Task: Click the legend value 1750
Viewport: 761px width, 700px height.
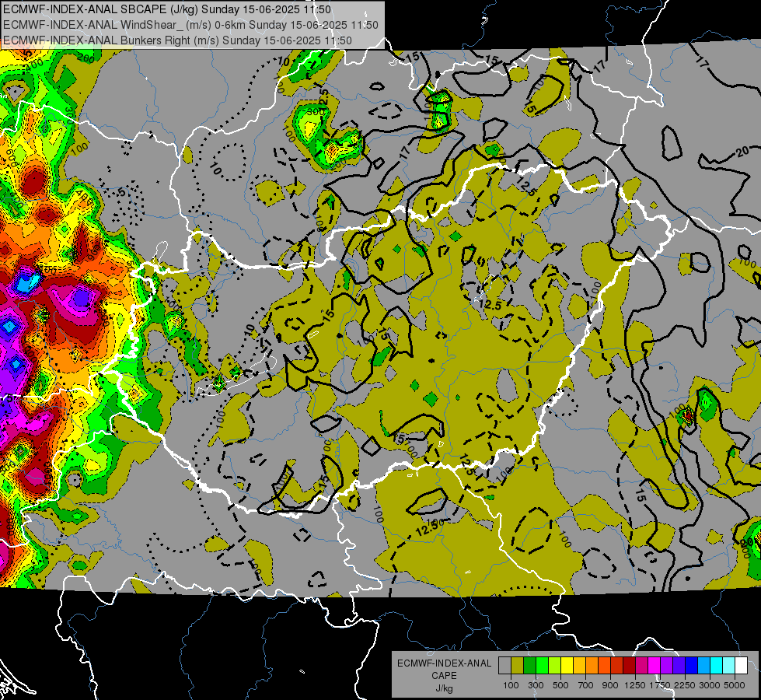Action: click(660, 685)
